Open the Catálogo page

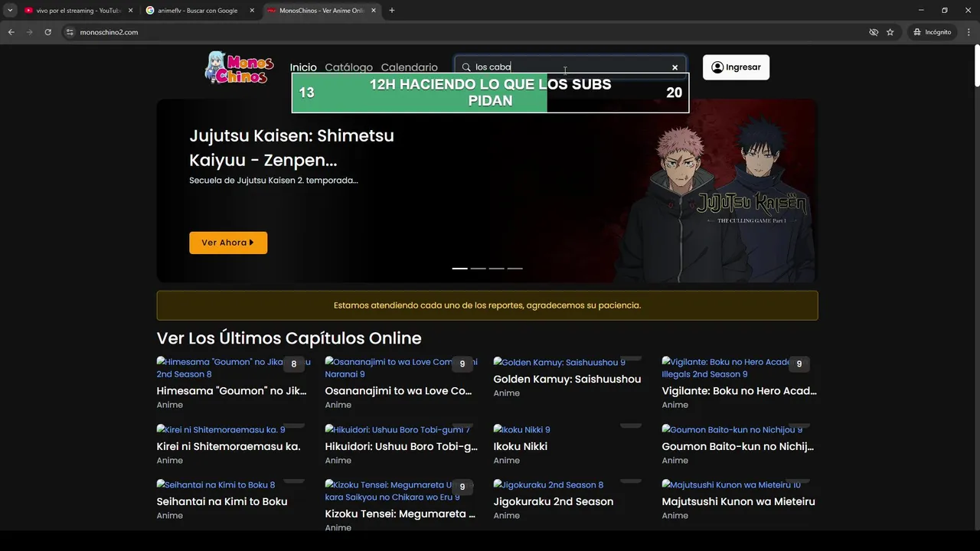pyautogui.click(x=348, y=67)
